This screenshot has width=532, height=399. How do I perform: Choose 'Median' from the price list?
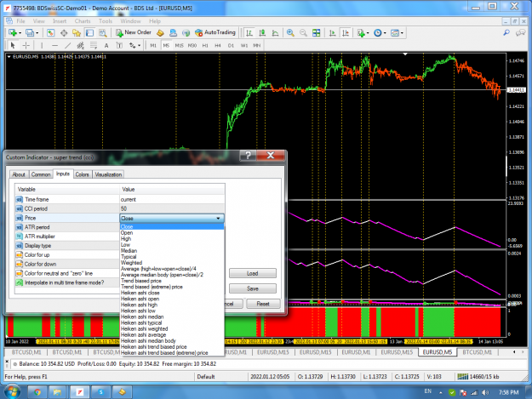click(x=129, y=251)
